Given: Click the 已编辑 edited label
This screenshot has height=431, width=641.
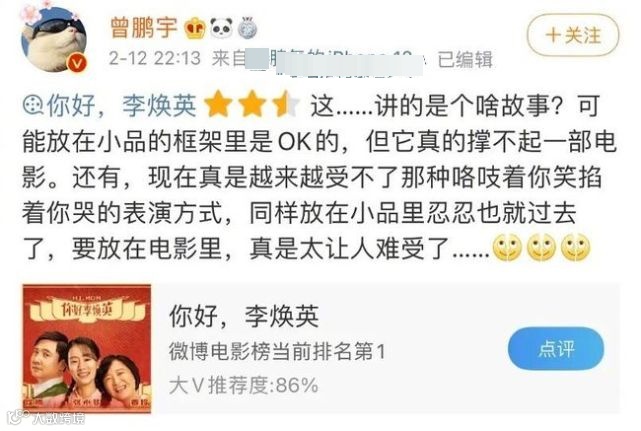Looking at the screenshot, I should tap(465, 60).
